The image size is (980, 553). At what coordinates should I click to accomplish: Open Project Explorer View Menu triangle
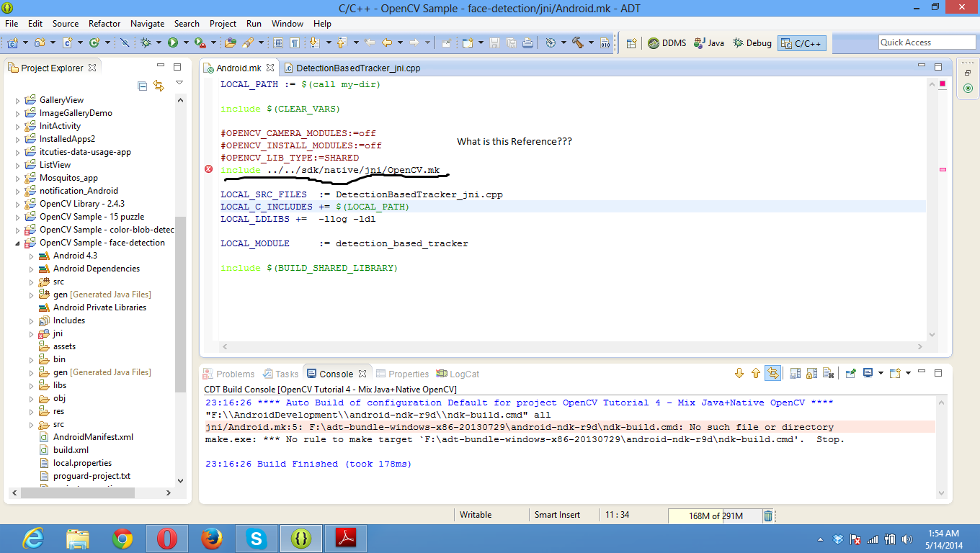(x=179, y=84)
